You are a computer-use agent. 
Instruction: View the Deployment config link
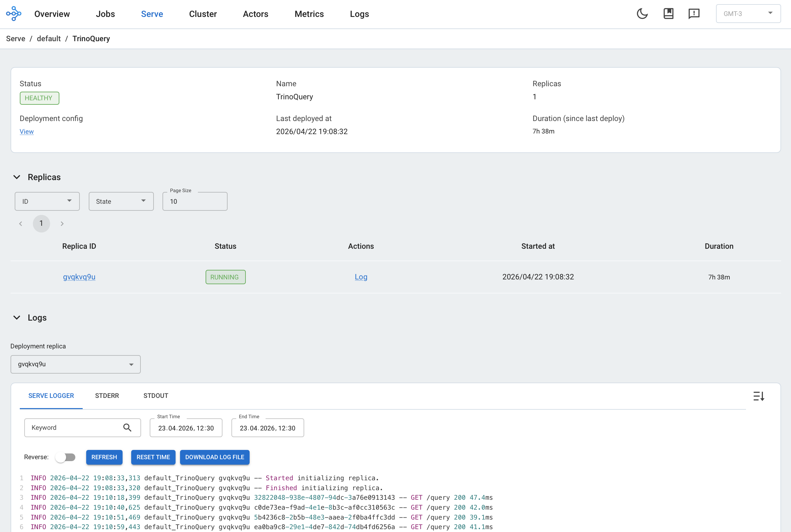click(x=26, y=132)
